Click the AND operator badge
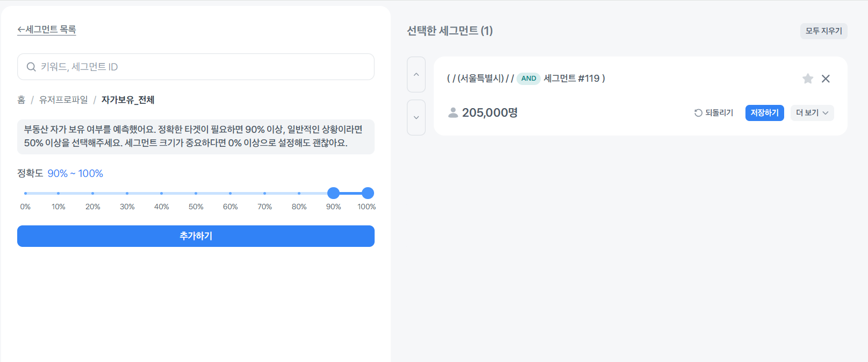Viewport: 868px width, 362px height. [x=528, y=79]
